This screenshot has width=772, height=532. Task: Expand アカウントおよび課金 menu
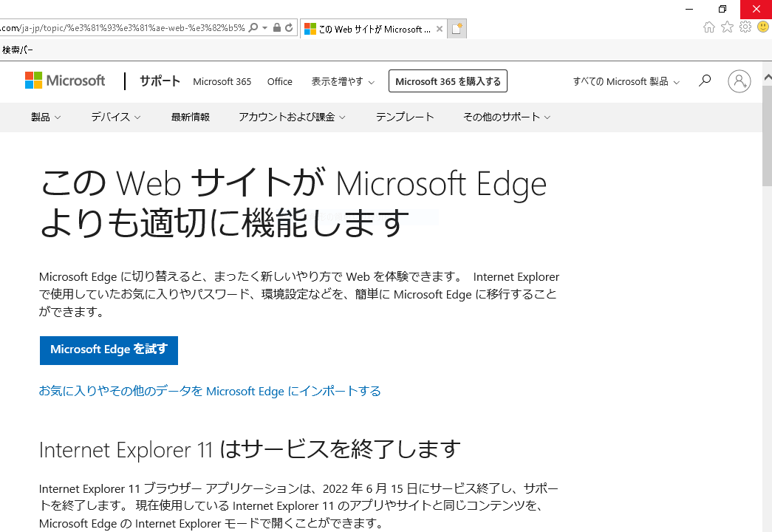[x=292, y=117]
